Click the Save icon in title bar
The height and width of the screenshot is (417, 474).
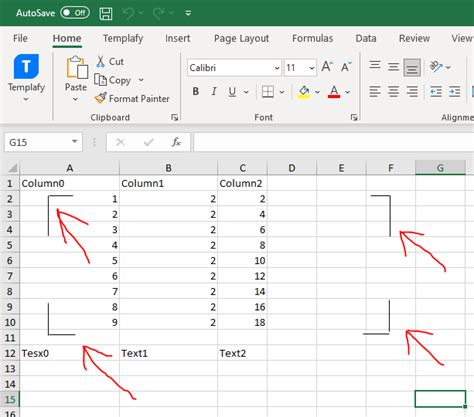(x=106, y=13)
